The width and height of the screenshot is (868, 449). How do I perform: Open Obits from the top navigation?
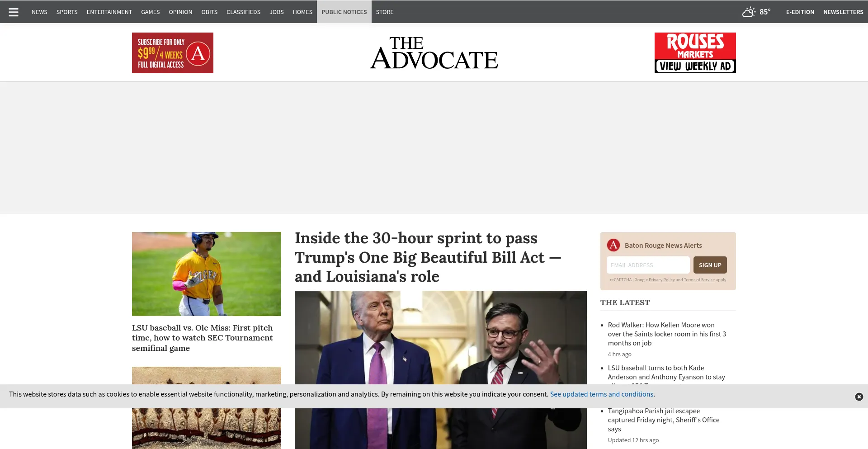coord(209,12)
